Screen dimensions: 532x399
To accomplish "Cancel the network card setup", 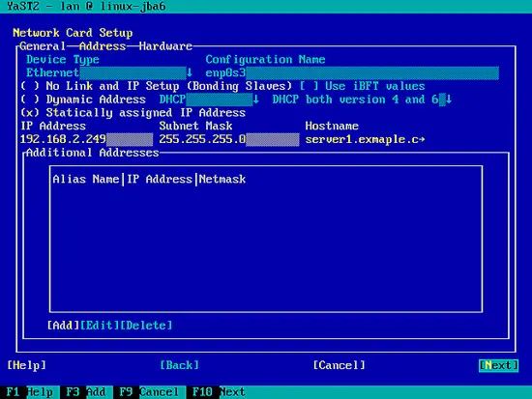I will coord(339,365).
